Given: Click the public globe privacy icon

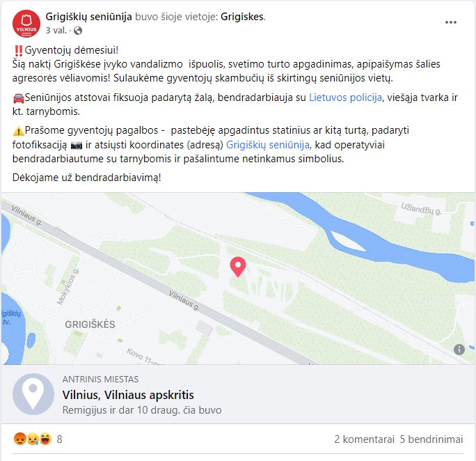Looking at the screenshot, I should pos(78,31).
